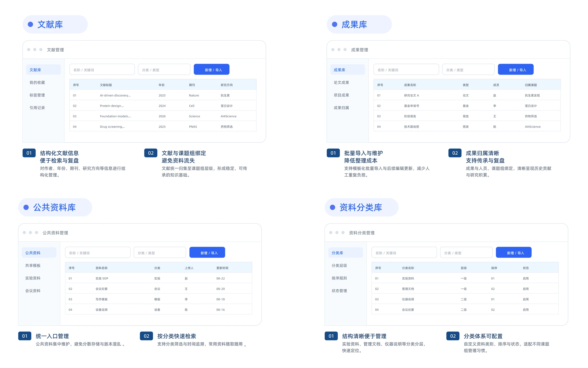Open 实验资料 sidebar item in 公共资料管理

(x=33, y=278)
